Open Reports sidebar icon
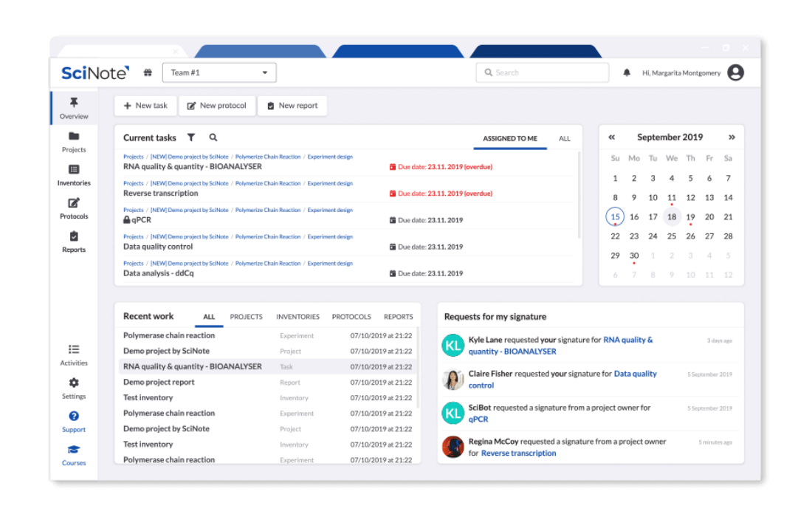This screenshot has width=812, height=517. 74,242
